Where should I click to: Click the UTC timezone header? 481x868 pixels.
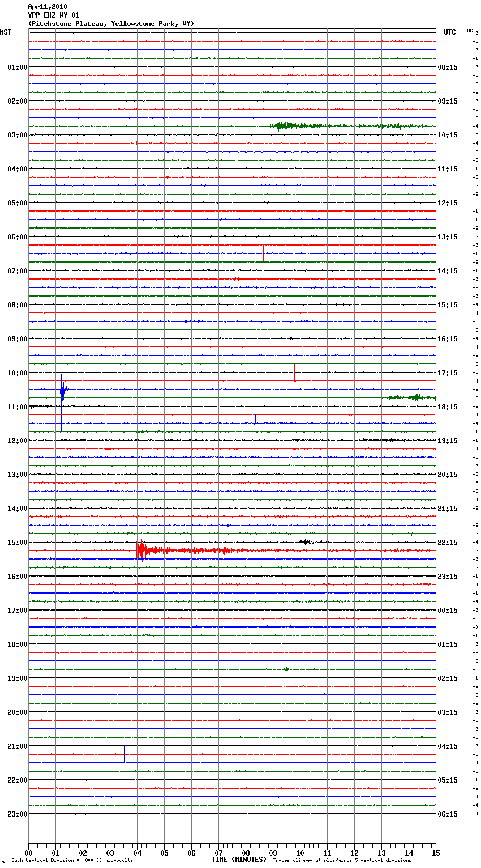[450, 32]
